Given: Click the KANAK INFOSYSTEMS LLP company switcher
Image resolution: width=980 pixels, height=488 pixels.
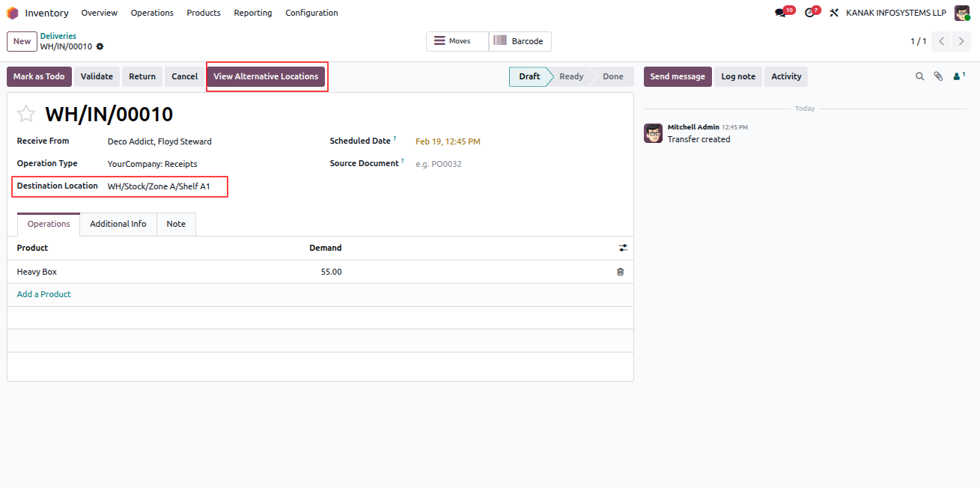Looking at the screenshot, I should [896, 13].
